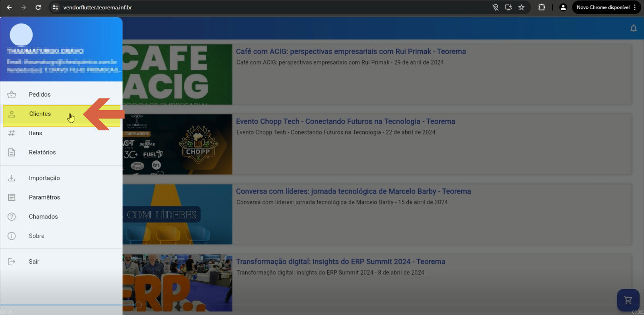Reload the page with refresh icon
The height and width of the screenshot is (315, 644).
coord(38,7)
